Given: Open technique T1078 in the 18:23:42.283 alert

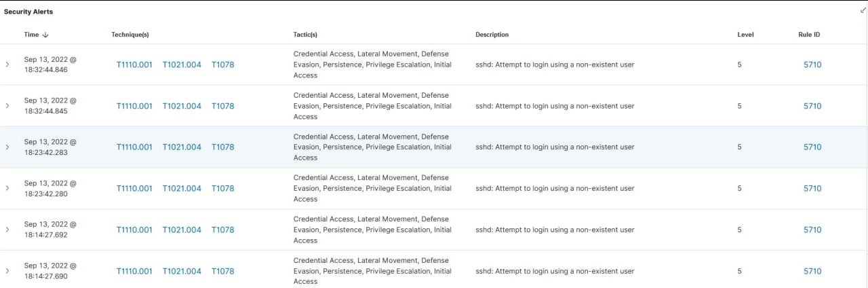Looking at the screenshot, I should [x=222, y=147].
